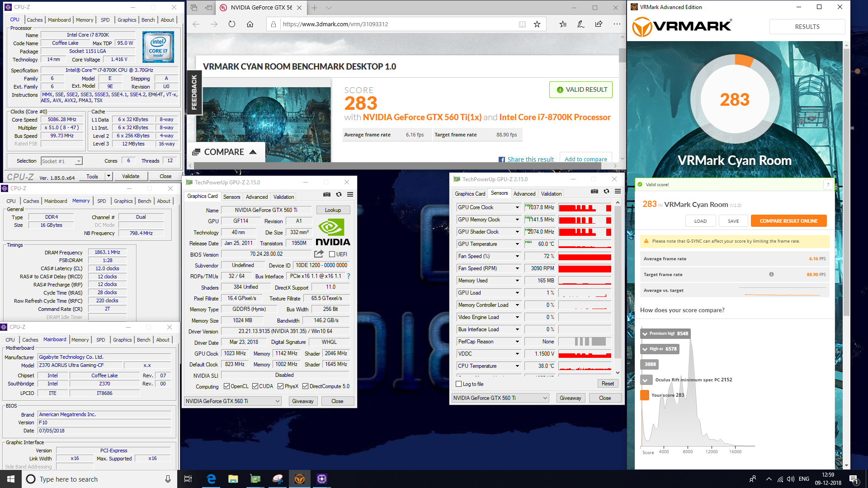Open File Explorer from taskbar

click(x=233, y=479)
